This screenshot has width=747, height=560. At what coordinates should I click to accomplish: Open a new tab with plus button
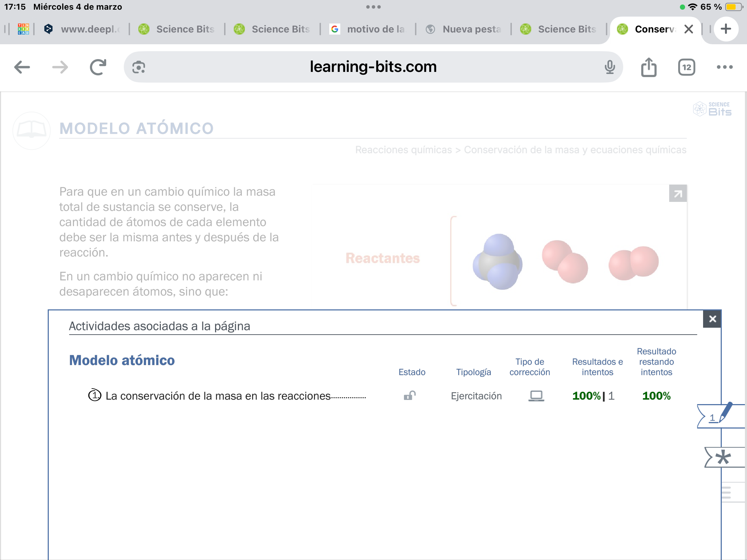726,29
